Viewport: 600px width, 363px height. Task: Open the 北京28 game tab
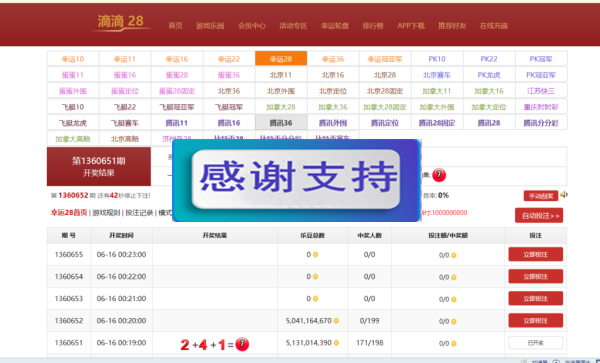pyautogui.click(x=385, y=75)
